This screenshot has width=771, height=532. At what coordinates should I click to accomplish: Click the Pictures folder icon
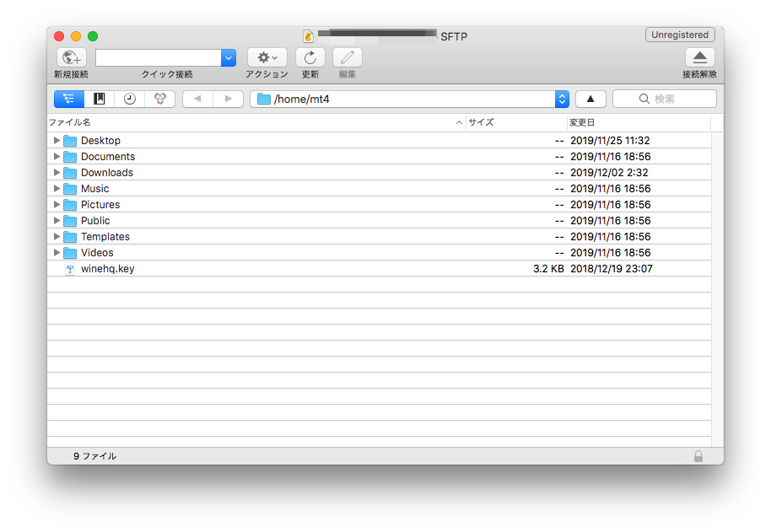70,205
